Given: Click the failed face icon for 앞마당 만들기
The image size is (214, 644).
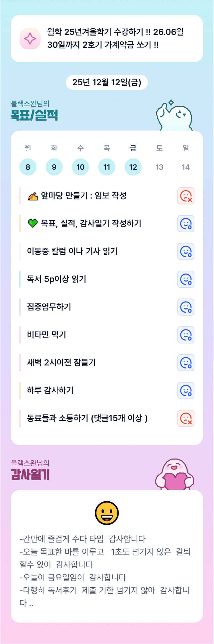Looking at the screenshot, I should (x=186, y=196).
